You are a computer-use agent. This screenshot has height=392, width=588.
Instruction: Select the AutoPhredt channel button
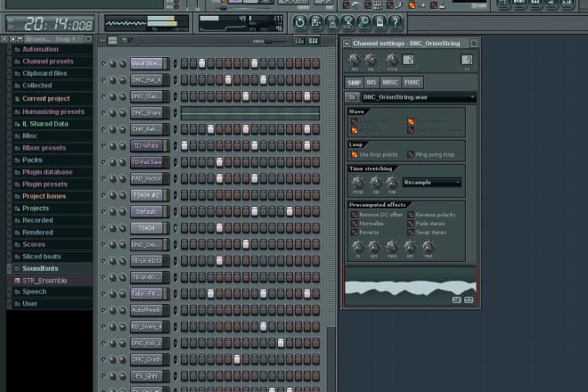tap(147, 310)
